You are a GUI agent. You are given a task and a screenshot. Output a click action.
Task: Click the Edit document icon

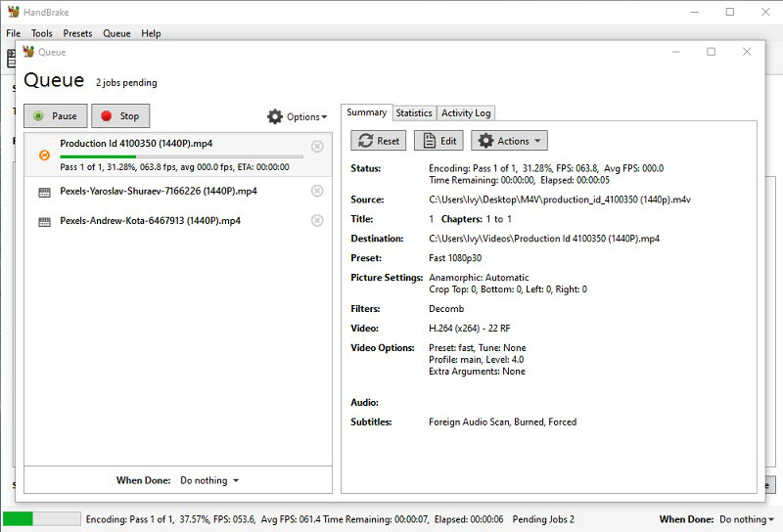(429, 141)
